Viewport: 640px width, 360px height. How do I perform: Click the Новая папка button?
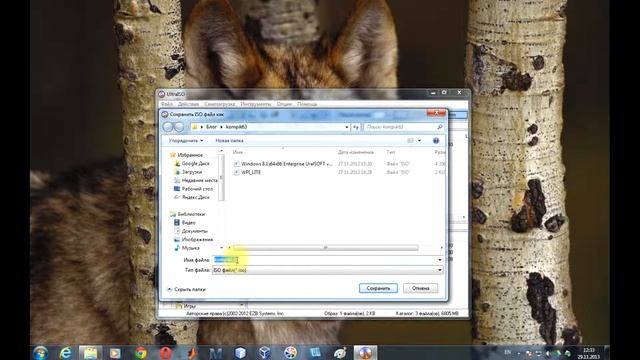(x=229, y=140)
